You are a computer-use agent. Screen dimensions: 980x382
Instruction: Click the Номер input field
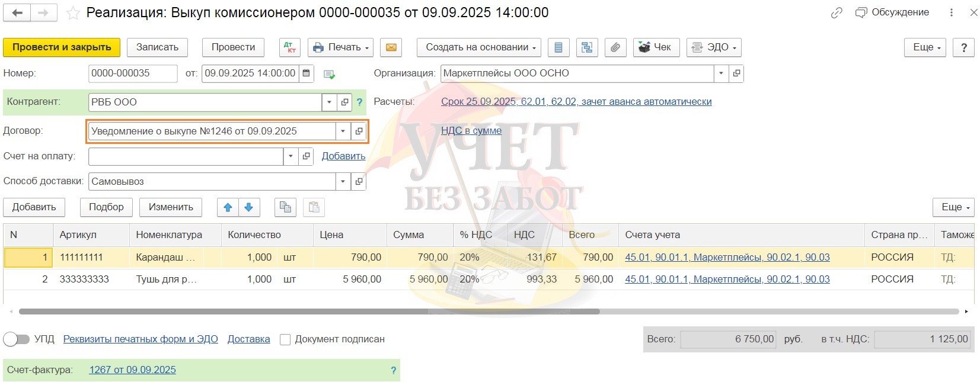(132, 73)
